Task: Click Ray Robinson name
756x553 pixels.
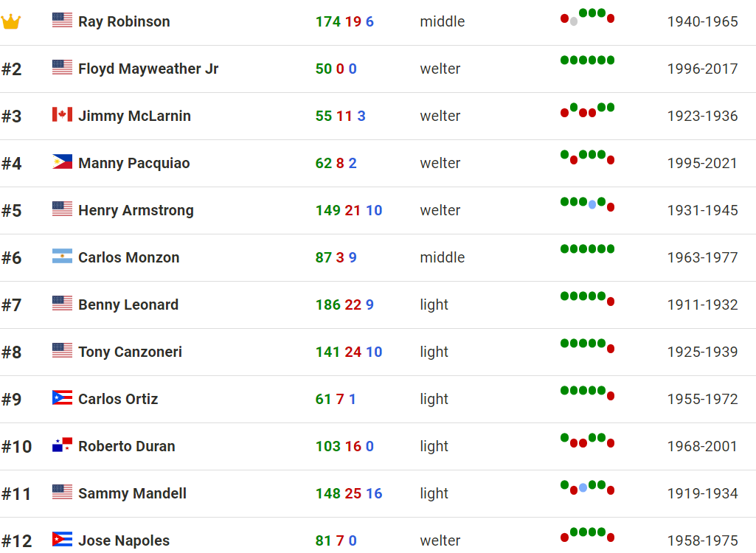Action: coord(124,21)
